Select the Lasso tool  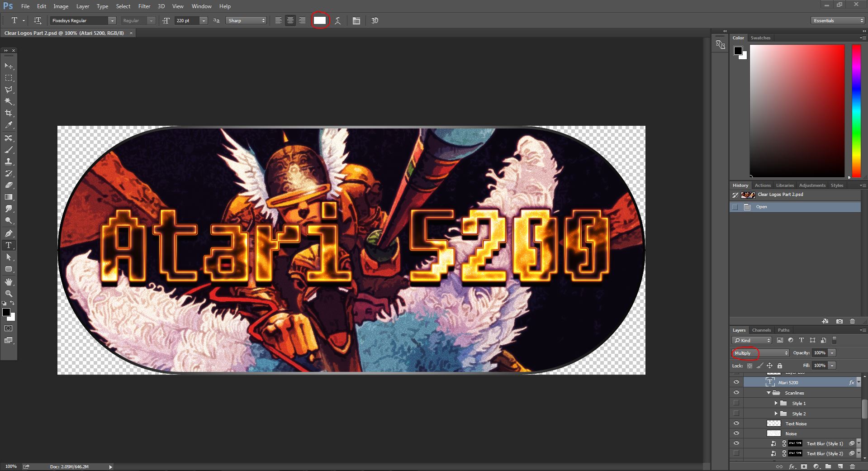(9, 90)
